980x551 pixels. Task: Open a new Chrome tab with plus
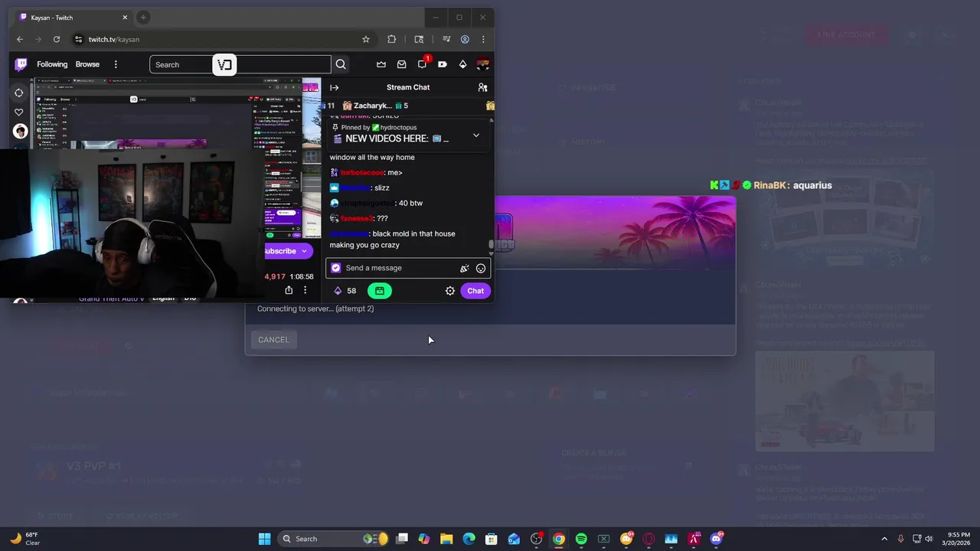[x=143, y=18]
